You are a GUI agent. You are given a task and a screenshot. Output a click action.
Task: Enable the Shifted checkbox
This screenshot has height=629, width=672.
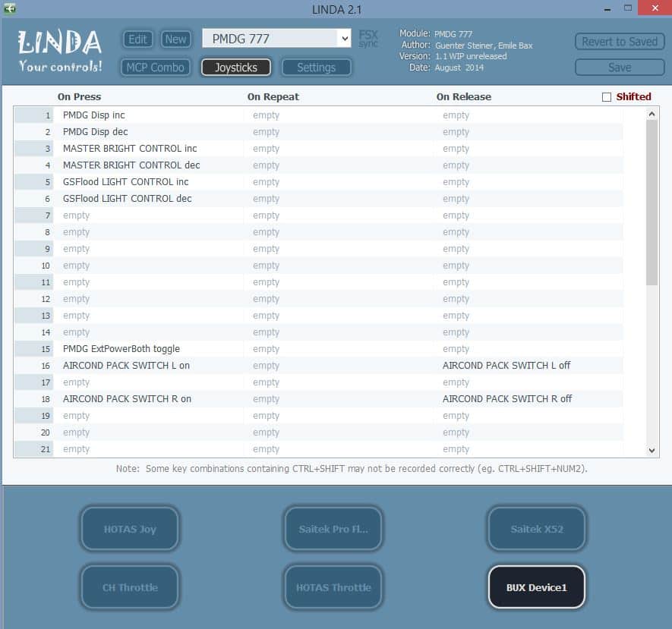coord(606,97)
